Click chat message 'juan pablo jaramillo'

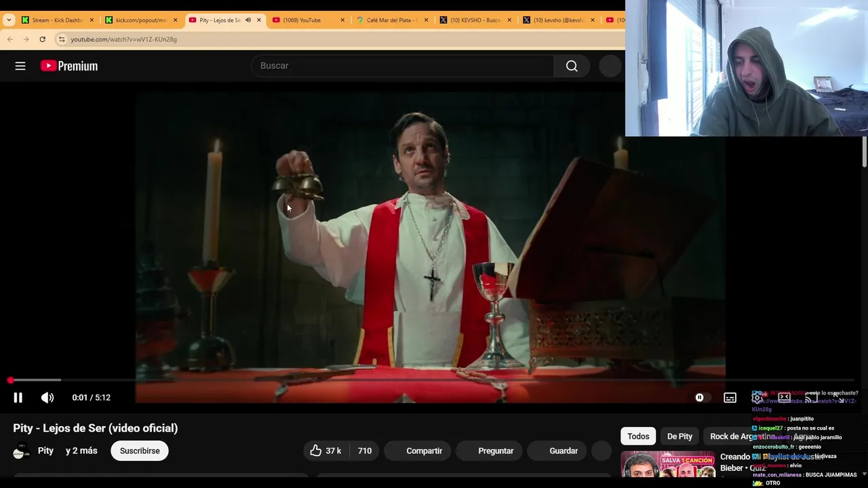click(818, 438)
